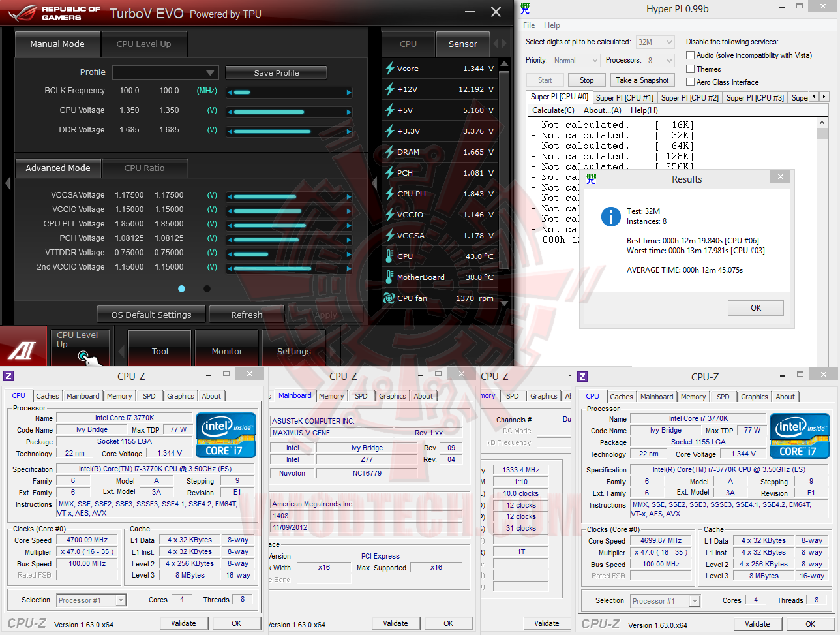Viewport: 840px width, 635px height.
Task: Open the Profile dropdown in TurboV EVO
Action: pyautogui.click(x=164, y=72)
